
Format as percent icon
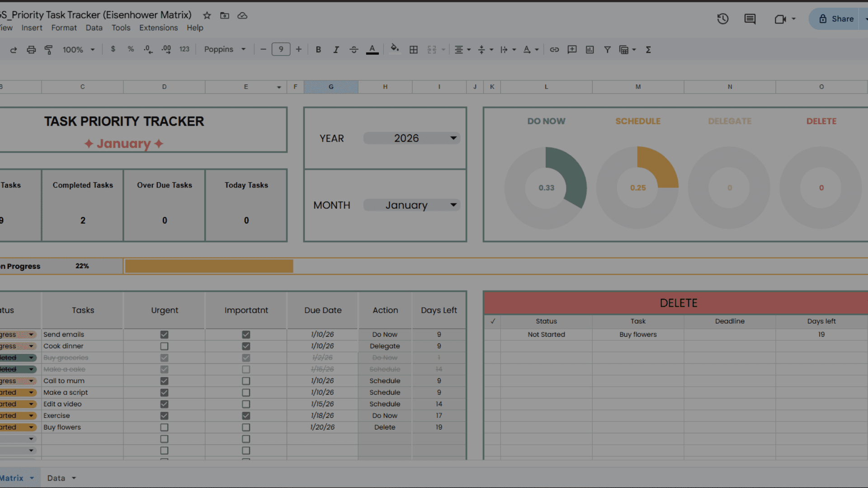click(x=131, y=49)
